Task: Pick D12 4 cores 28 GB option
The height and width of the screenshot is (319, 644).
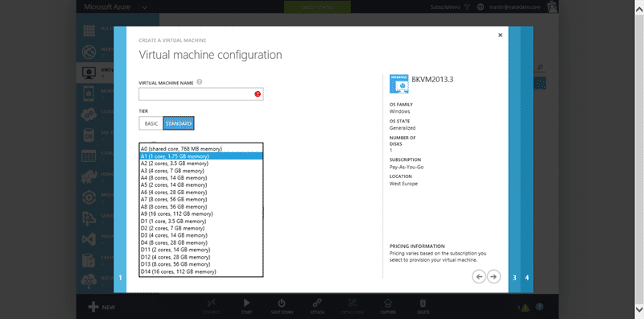Action: [200, 257]
